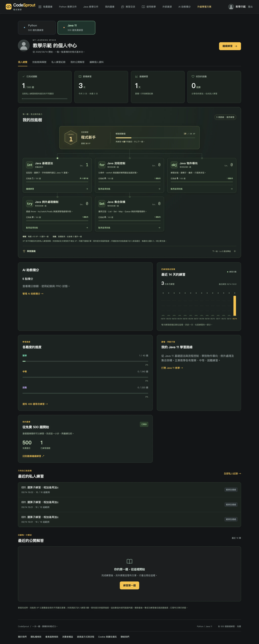Open 點亮這項技能 arrow for Java 集合架構

159,228
